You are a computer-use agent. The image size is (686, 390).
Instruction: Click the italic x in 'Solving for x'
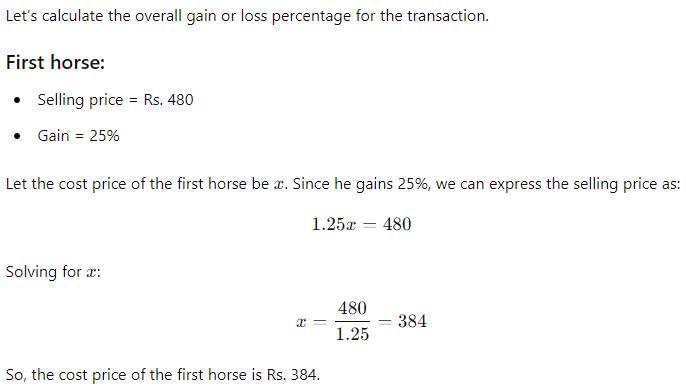point(91,273)
